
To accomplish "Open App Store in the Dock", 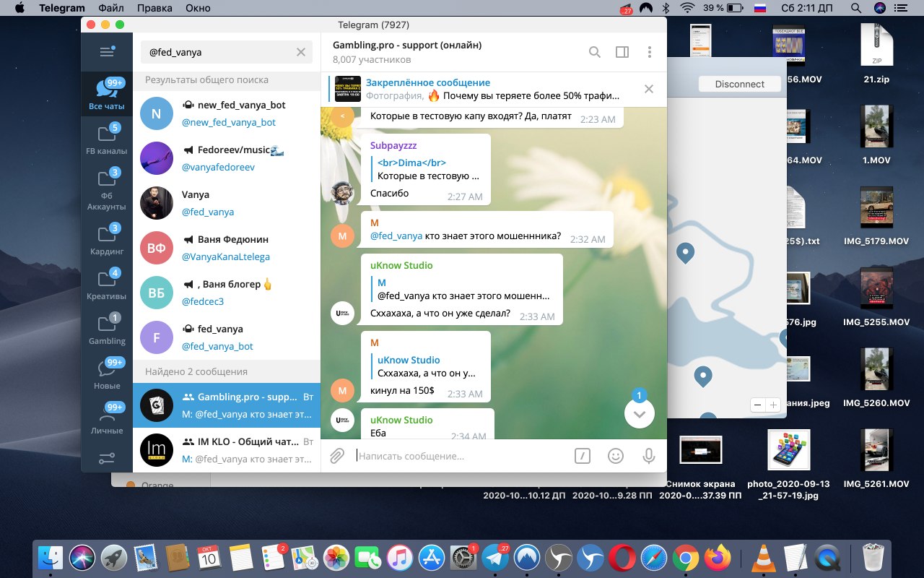I will [x=432, y=558].
